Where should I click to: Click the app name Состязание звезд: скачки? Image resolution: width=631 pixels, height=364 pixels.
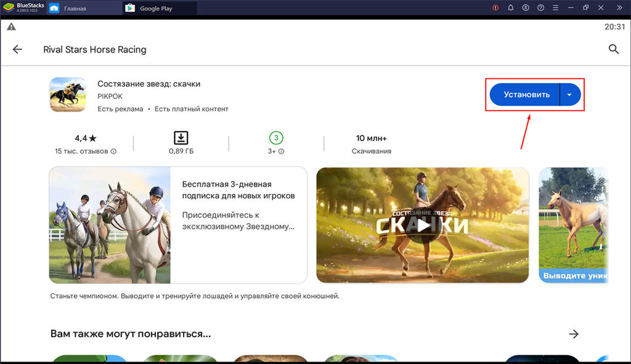(149, 84)
